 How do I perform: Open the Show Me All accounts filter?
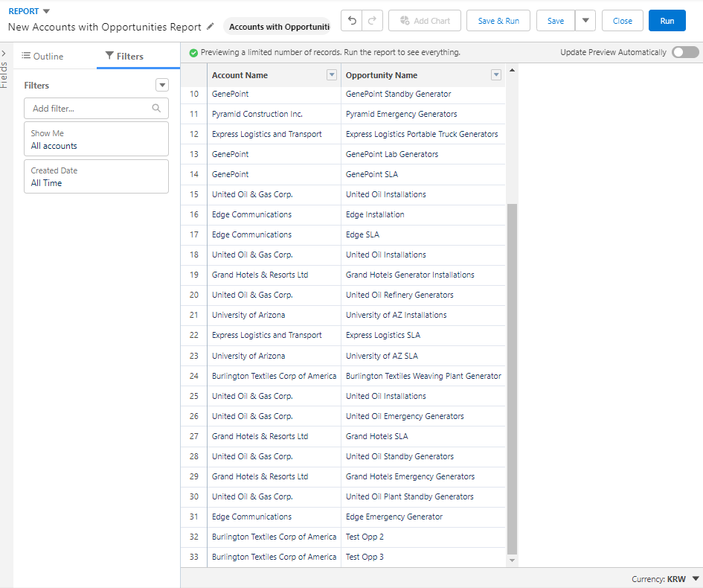tap(96, 139)
